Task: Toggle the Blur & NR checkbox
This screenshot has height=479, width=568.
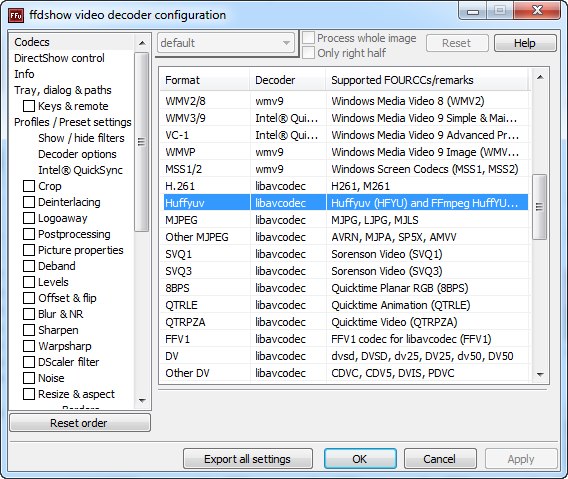Action: (29, 314)
